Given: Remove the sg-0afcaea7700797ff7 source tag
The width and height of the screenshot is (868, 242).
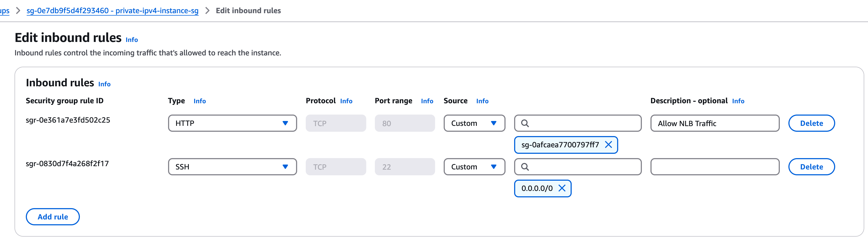Looking at the screenshot, I should pyautogui.click(x=608, y=145).
